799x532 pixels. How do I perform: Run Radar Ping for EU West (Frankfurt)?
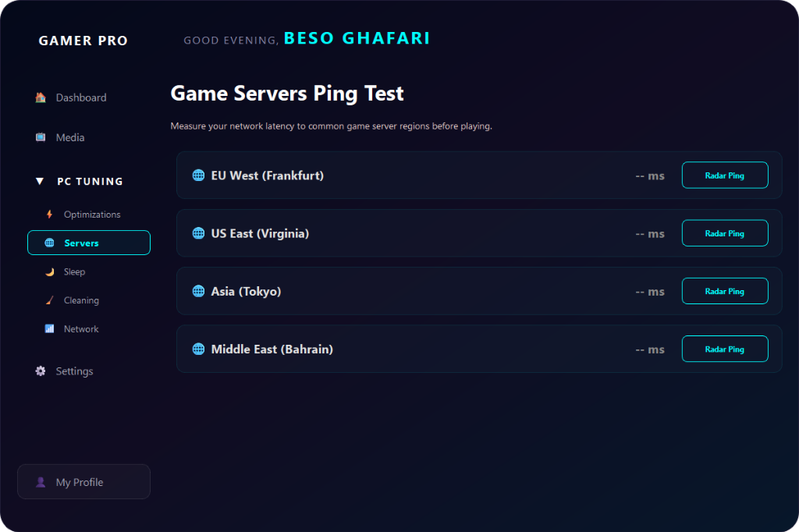coord(724,176)
